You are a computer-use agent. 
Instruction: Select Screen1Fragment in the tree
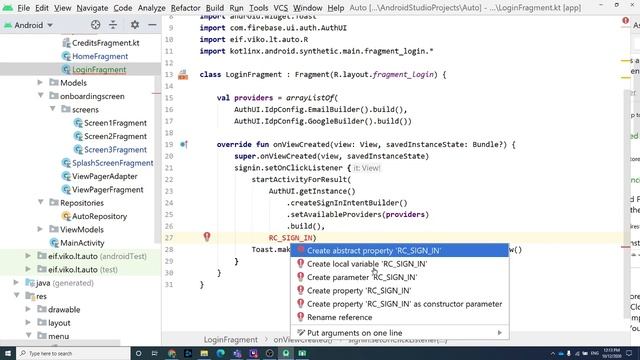115,122
